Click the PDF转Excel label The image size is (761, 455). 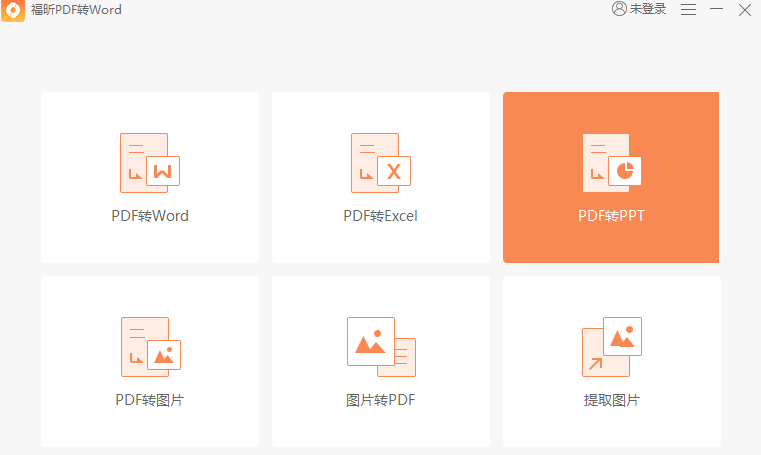[x=380, y=216]
